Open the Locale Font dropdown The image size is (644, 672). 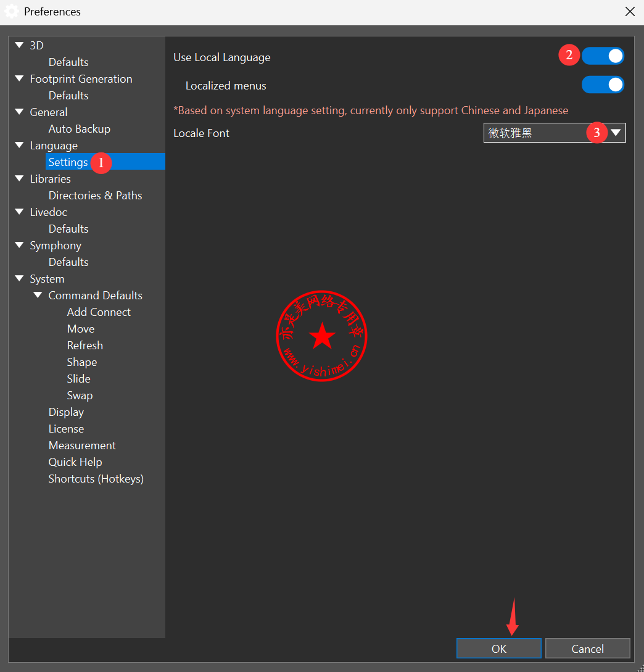(x=615, y=133)
